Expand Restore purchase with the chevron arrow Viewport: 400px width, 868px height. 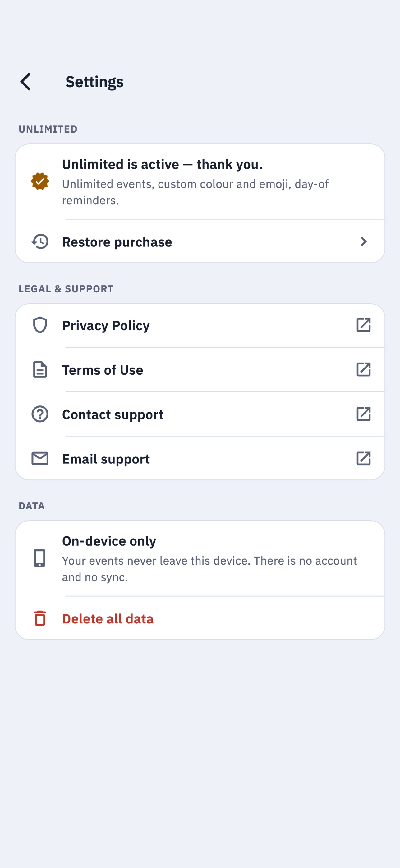tap(364, 242)
